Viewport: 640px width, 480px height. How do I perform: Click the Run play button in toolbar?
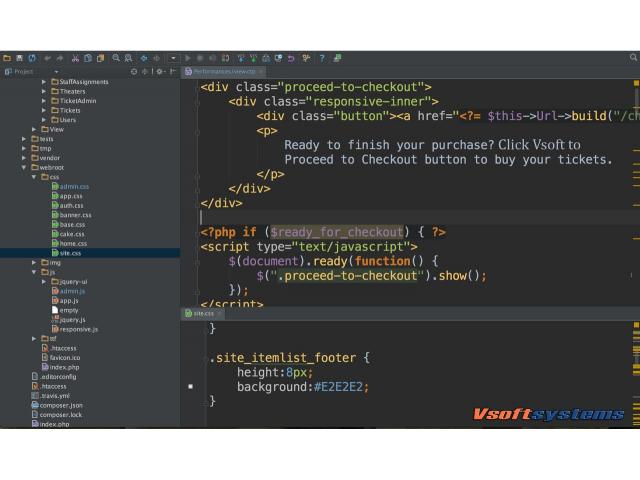point(188,59)
